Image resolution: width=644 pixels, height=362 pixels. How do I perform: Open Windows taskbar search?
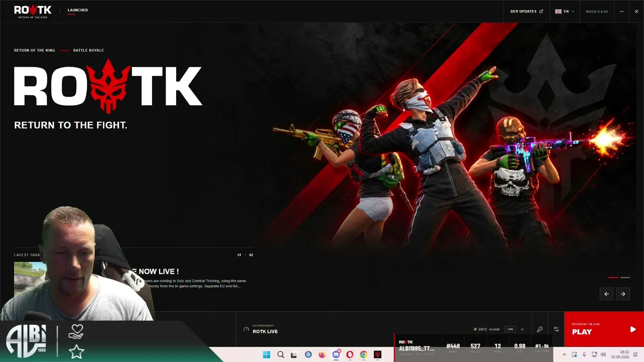(280, 354)
